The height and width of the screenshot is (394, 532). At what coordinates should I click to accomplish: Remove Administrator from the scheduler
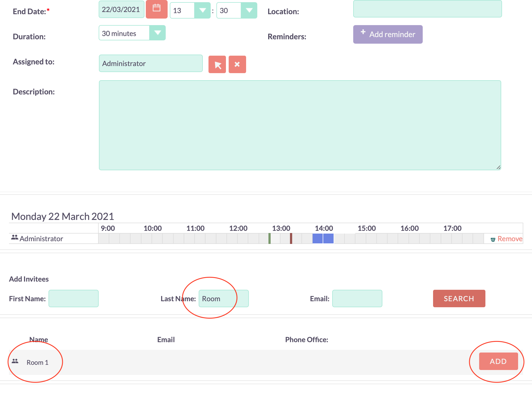pos(510,239)
